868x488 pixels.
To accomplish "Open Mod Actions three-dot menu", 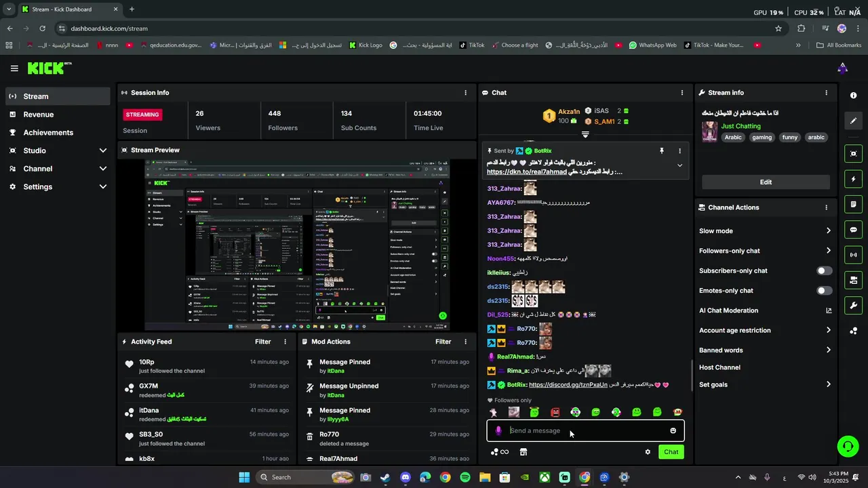I will 465,342.
